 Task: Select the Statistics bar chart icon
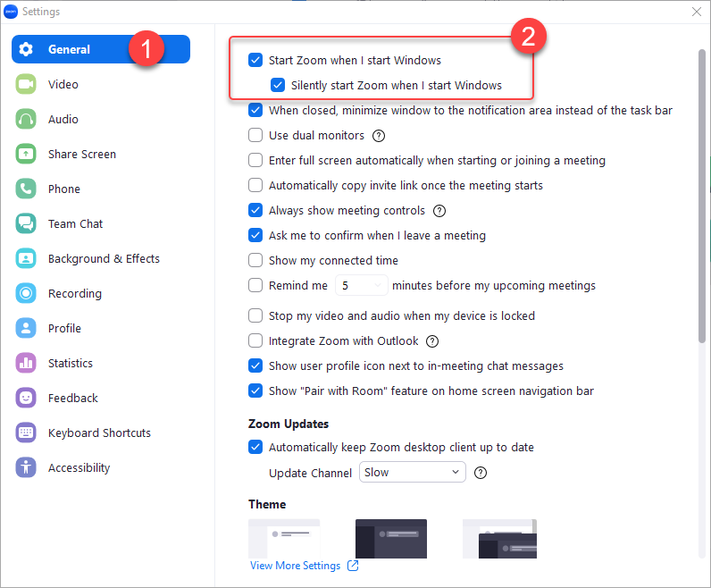(26, 363)
